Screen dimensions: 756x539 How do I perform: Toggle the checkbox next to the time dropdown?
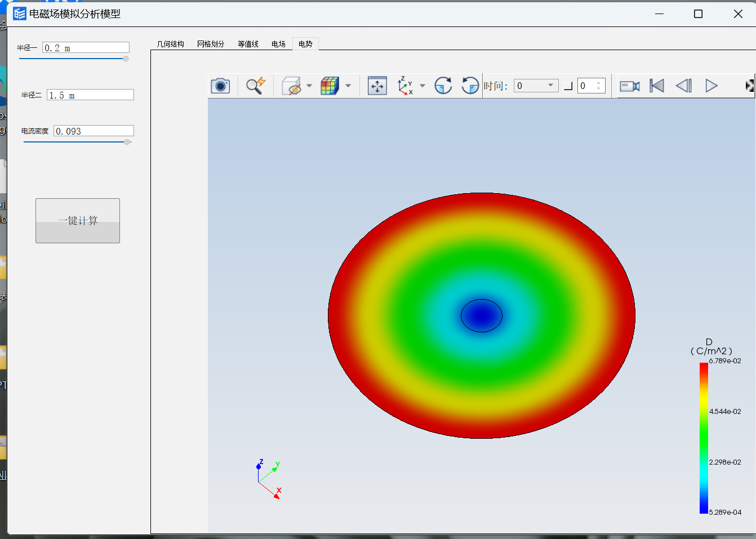coord(568,86)
